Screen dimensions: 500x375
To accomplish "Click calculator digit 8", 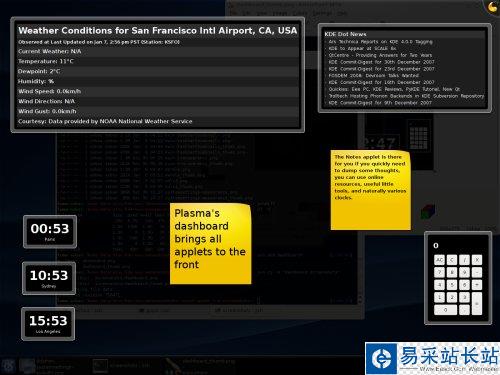I will point(452,272).
